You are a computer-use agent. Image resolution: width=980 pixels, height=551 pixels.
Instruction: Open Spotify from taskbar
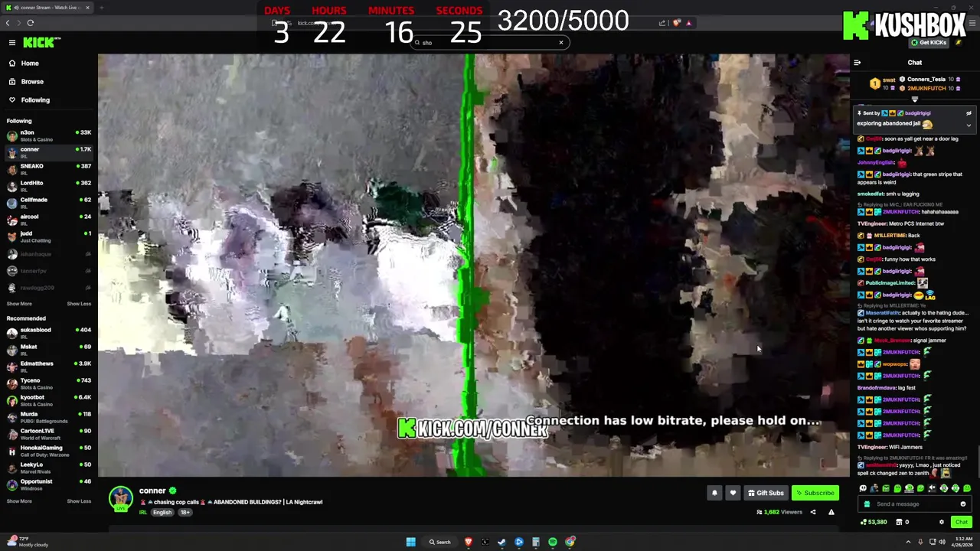pos(553,542)
